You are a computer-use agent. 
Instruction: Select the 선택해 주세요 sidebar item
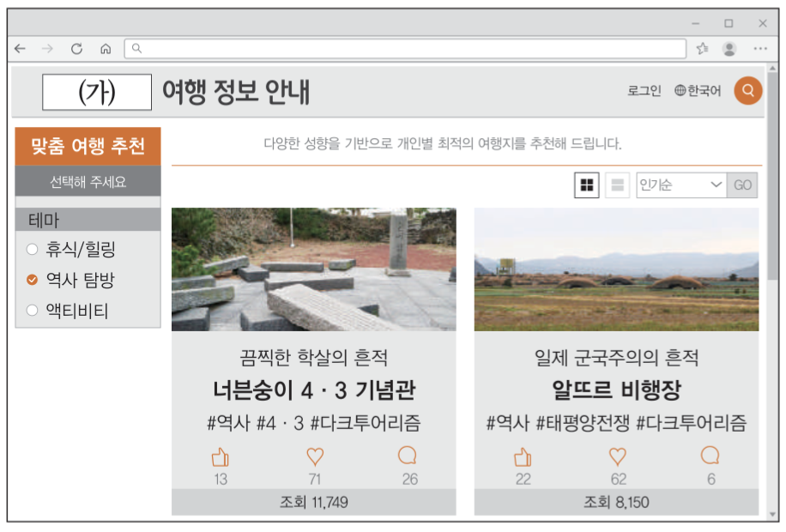click(88, 182)
